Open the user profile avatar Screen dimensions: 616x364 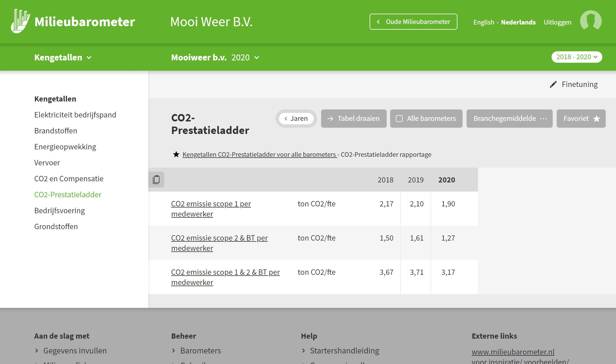tap(591, 21)
